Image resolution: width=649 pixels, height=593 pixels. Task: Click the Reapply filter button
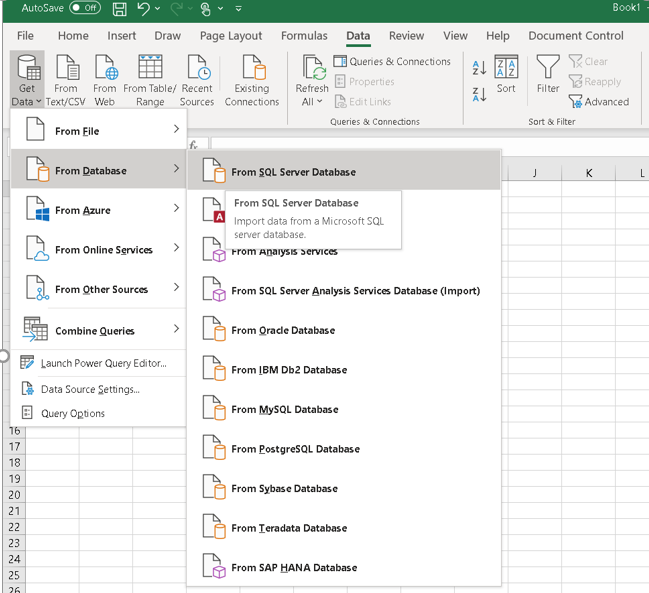(595, 82)
